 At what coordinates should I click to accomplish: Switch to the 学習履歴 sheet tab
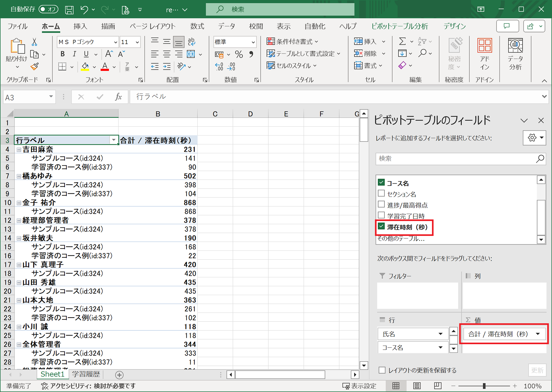pos(86,374)
